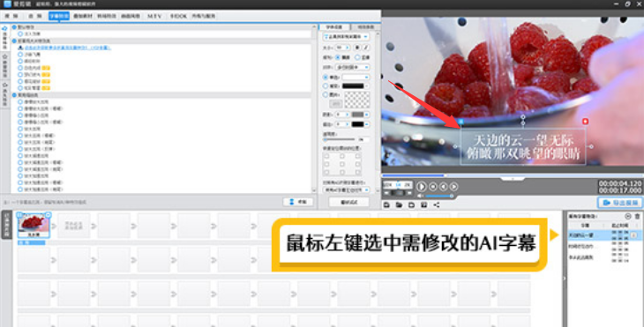The height and width of the screenshot is (327, 644).
Task: Choose the 横排 text orientation
Action: coord(338,57)
